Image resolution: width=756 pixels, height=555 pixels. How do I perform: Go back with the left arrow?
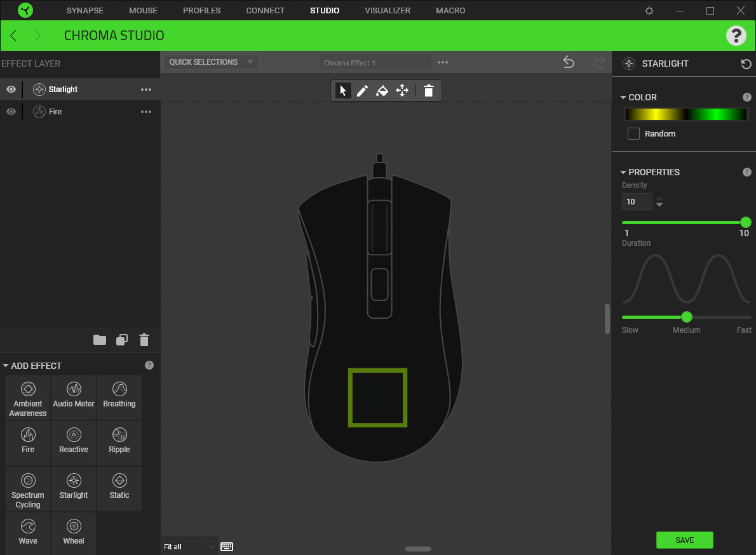pyautogui.click(x=13, y=35)
